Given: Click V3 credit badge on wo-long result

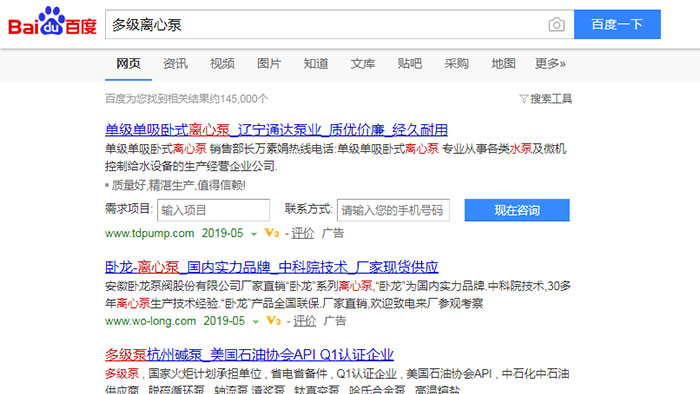Looking at the screenshot, I should (x=273, y=321).
